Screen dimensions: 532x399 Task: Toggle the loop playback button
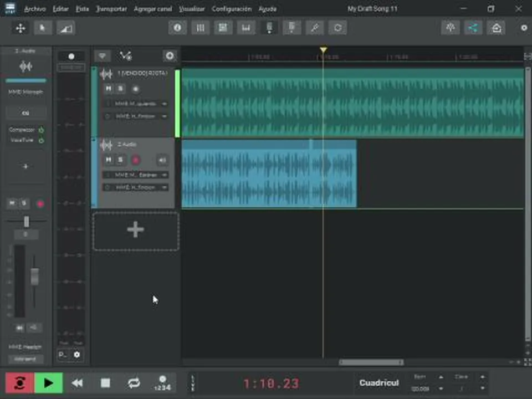[x=134, y=383]
